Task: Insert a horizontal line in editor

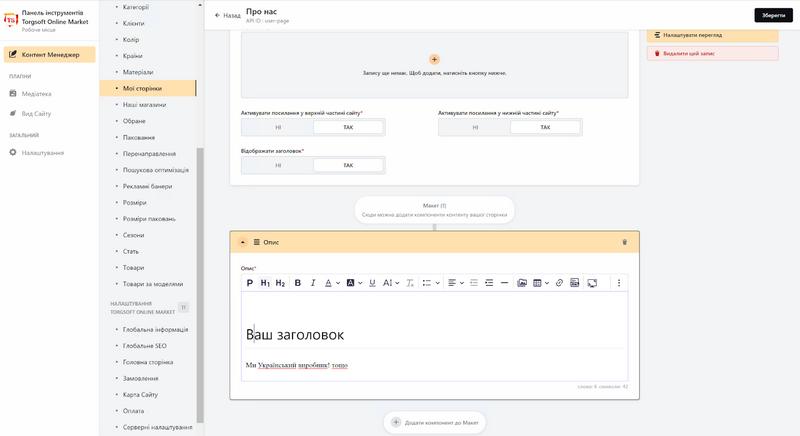Action: point(505,283)
